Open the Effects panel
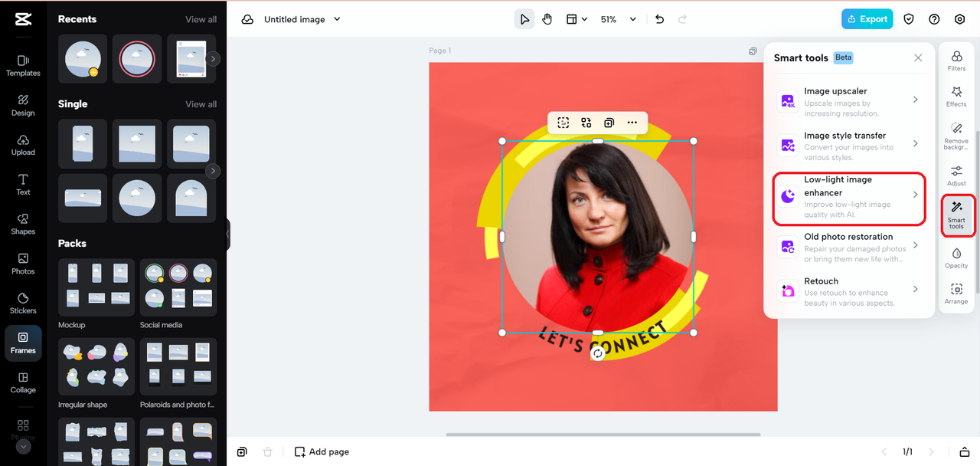The image size is (980, 466). 956,97
